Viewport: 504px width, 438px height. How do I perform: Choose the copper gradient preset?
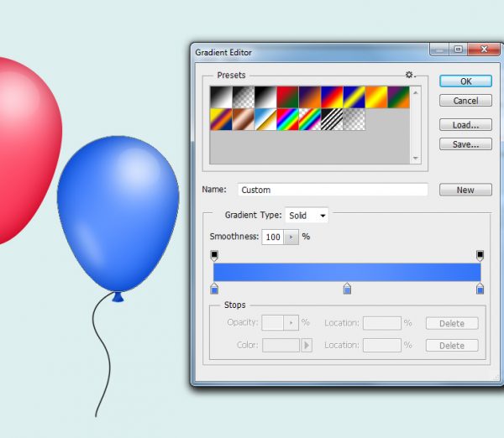click(244, 119)
